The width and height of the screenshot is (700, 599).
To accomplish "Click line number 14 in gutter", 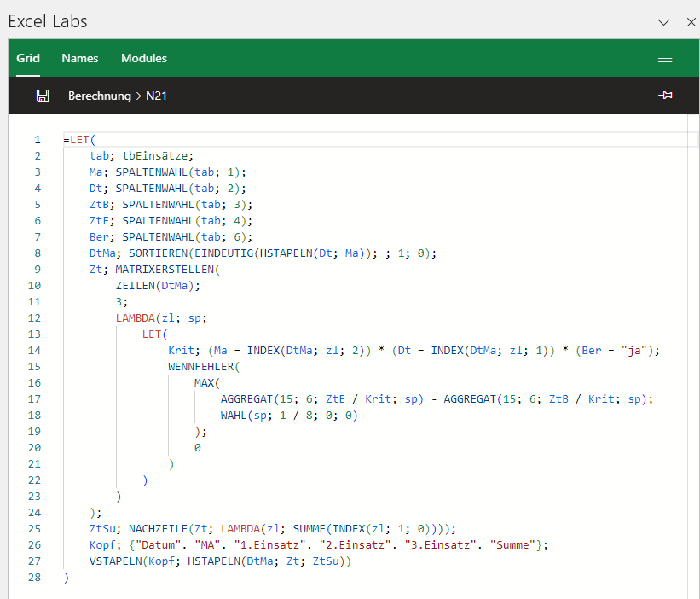I will tap(34, 351).
